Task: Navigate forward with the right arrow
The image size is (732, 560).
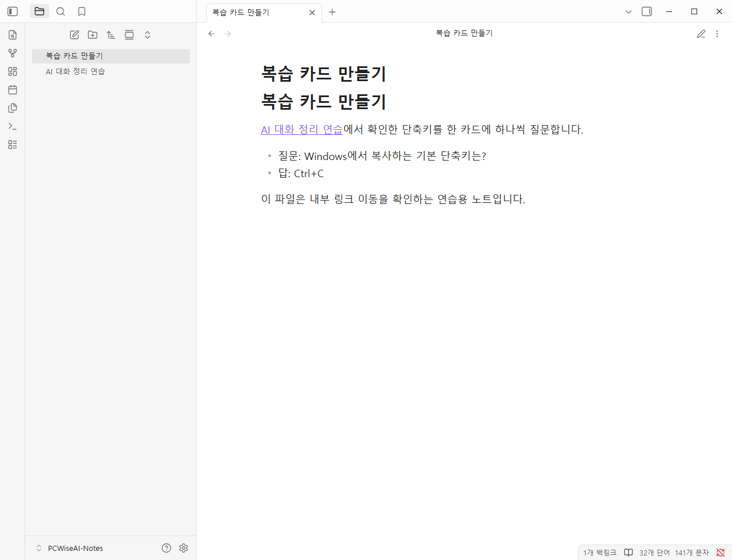Action: coord(228,34)
